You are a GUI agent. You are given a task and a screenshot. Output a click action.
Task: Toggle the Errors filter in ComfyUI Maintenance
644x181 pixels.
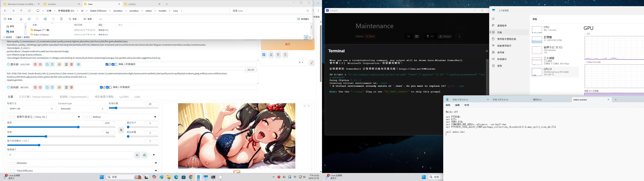coord(445,37)
